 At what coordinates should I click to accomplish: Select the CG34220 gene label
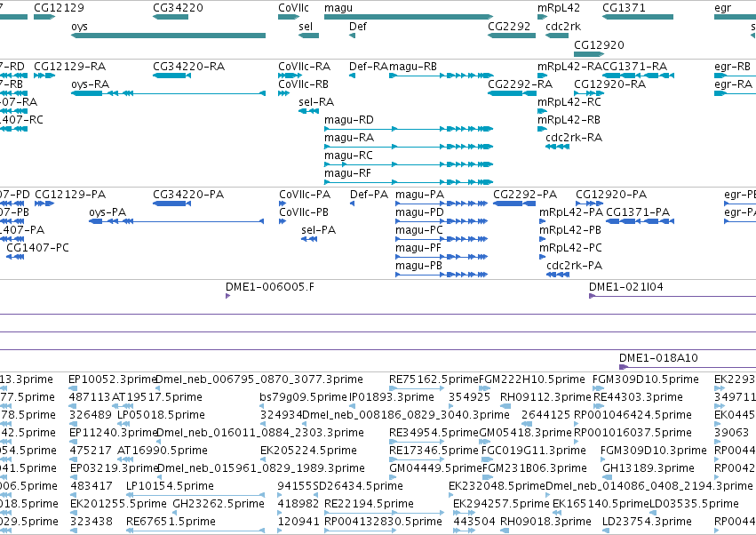(x=178, y=8)
